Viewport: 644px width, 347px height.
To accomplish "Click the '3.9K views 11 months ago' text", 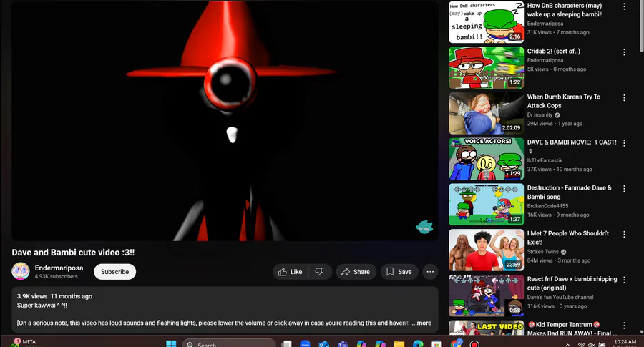I will (x=54, y=296).
